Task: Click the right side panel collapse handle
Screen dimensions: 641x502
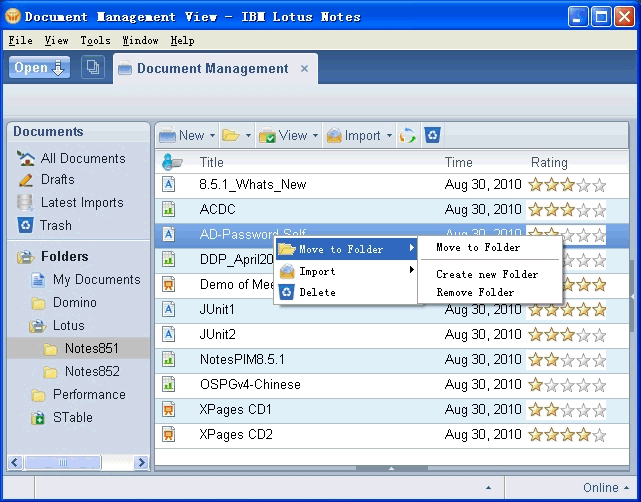Action: 632,296
